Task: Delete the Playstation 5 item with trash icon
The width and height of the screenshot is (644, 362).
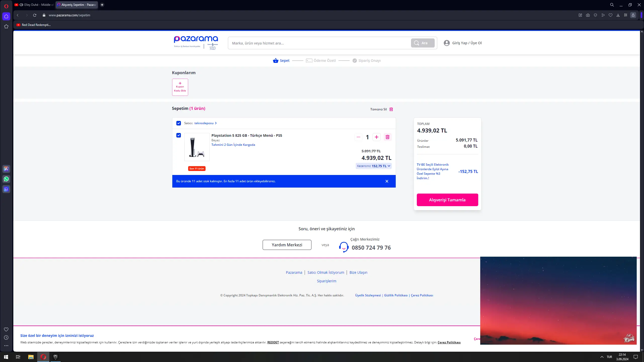Action: coord(387,137)
